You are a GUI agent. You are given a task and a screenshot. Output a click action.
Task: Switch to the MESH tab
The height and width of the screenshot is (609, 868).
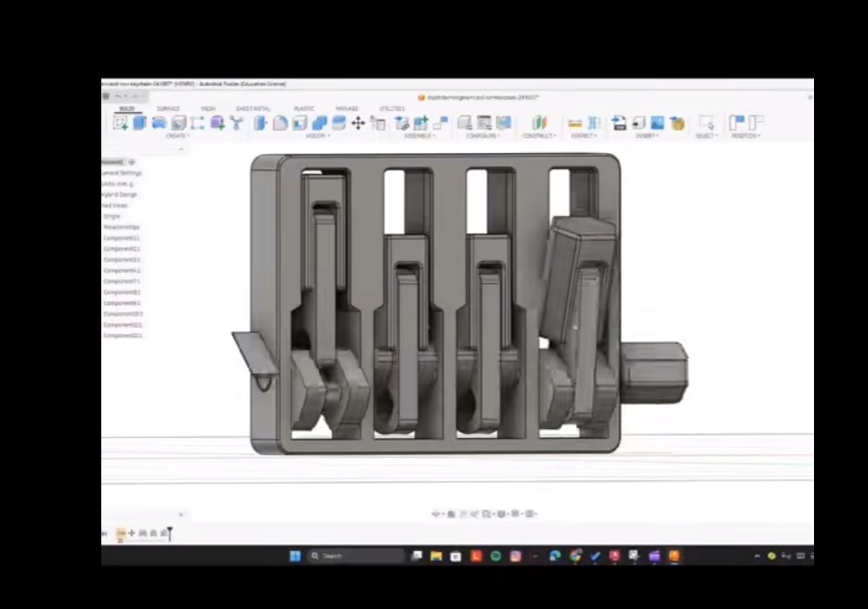click(209, 108)
